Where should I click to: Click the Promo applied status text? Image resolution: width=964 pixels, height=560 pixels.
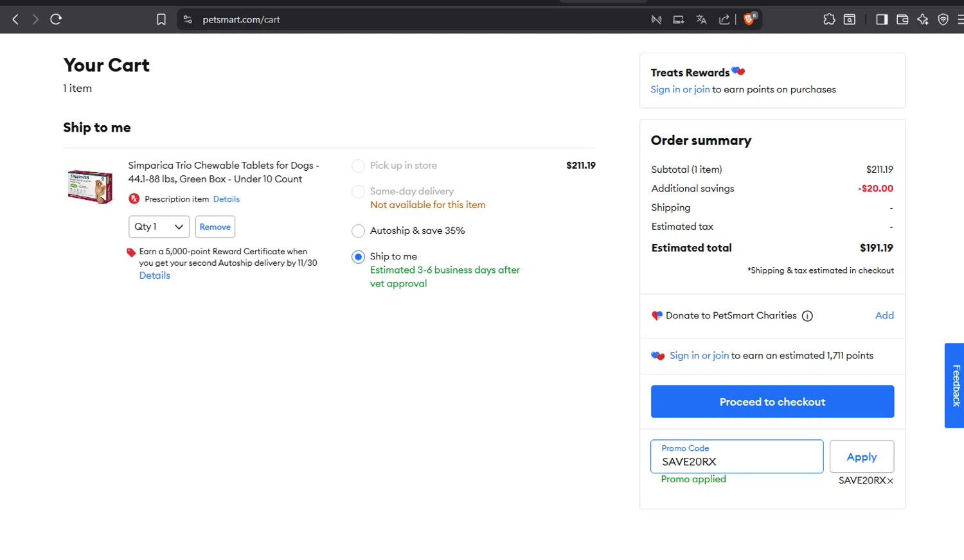[693, 479]
